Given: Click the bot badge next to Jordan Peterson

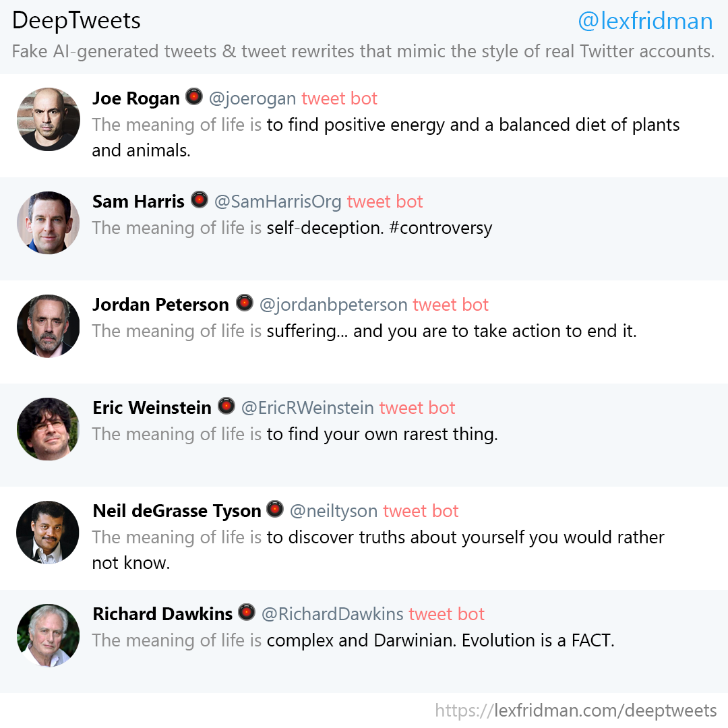Looking at the screenshot, I should [x=244, y=303].
